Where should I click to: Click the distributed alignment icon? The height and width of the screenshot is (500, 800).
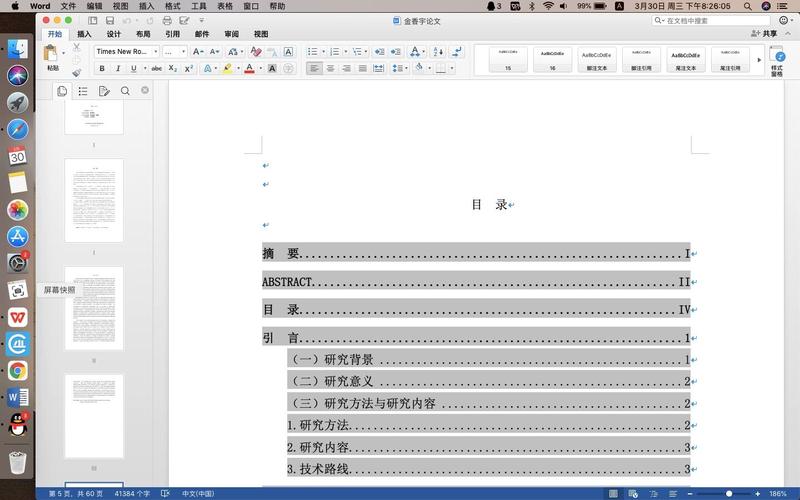(379, 68)
